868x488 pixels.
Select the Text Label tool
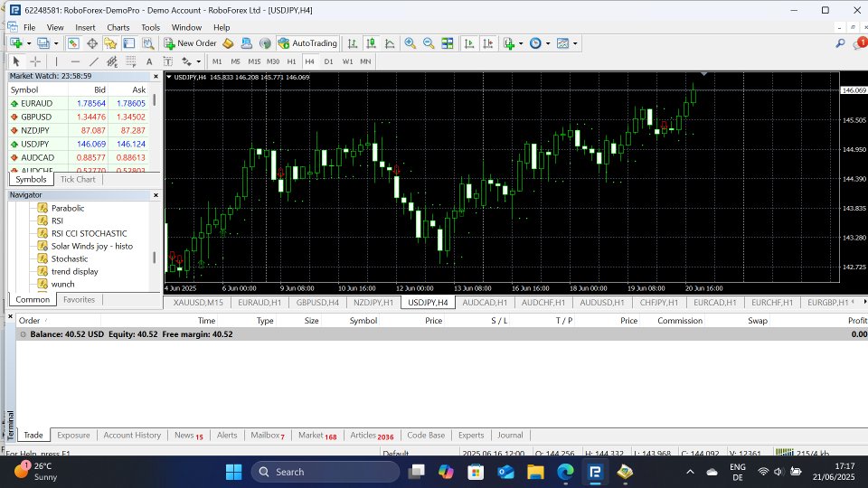pos(168,61)
